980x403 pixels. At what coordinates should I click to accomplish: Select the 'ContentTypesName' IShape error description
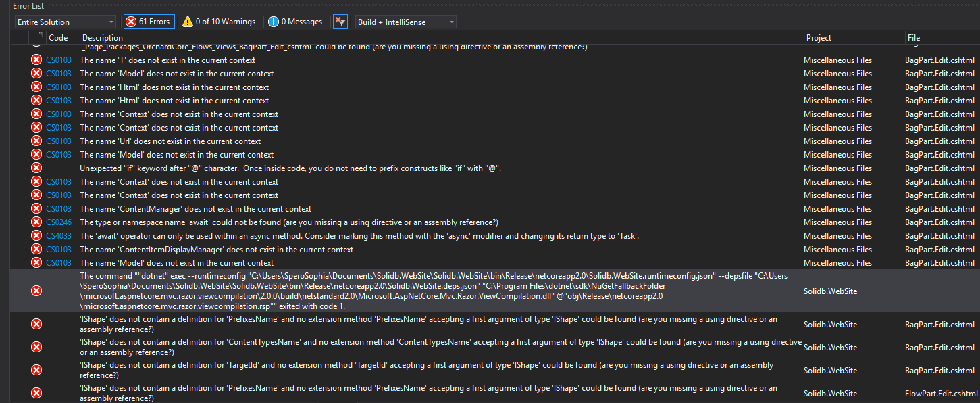point(441,347)
